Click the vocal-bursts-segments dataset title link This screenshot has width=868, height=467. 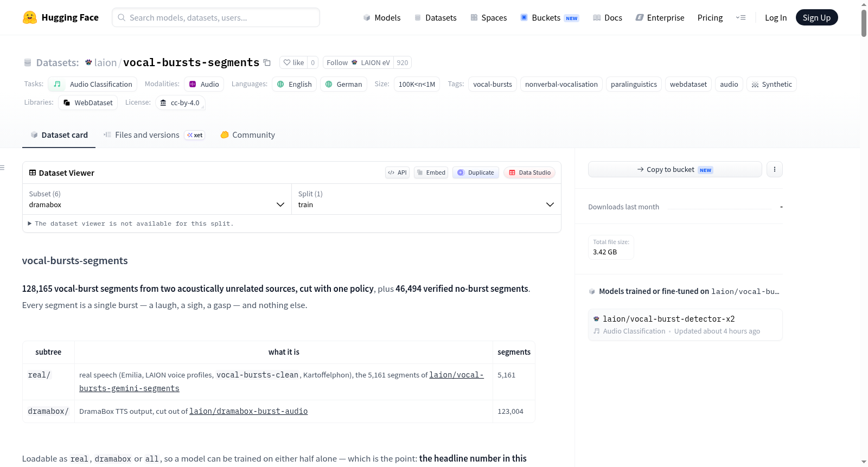click(x=191, y=62)
